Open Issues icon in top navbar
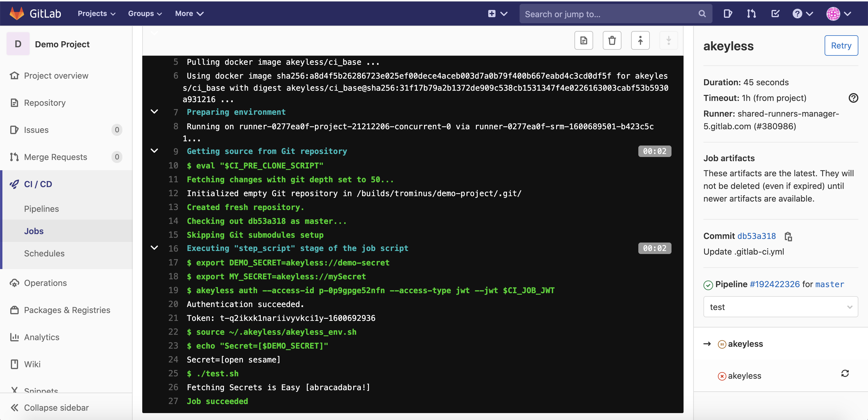Viewport: 868px width, 420px height. click(728, 14)
